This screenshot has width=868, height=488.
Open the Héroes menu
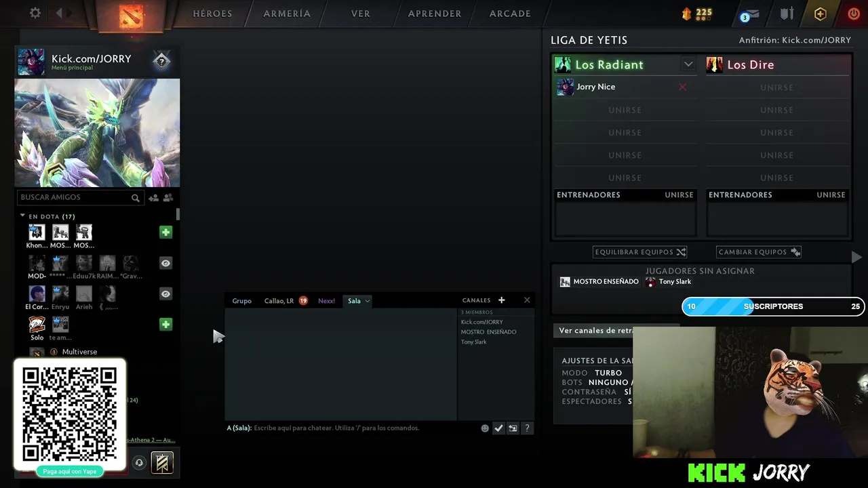pos(212,14)
